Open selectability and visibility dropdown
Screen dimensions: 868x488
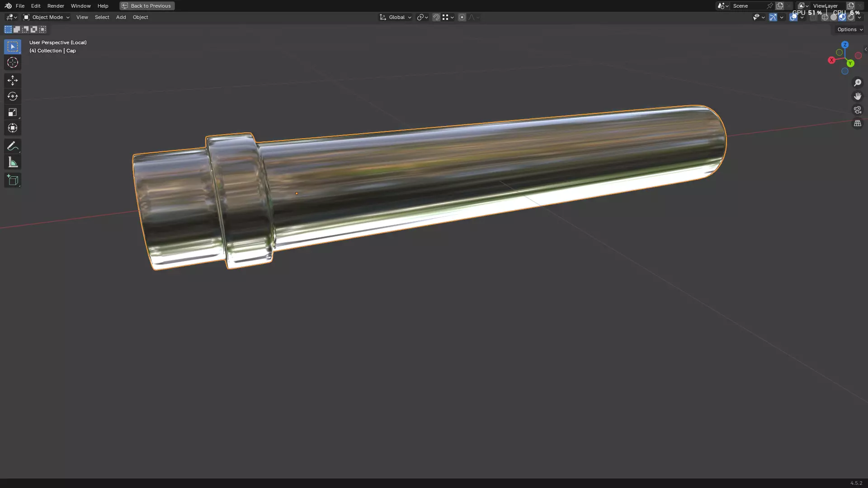point(759,17)
